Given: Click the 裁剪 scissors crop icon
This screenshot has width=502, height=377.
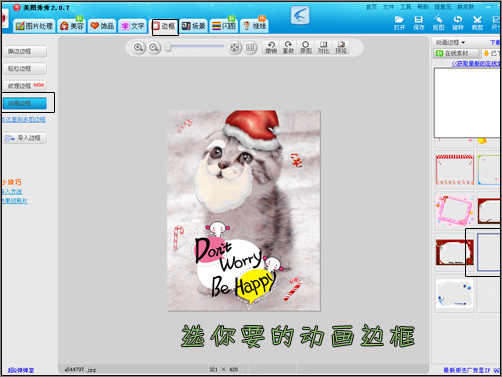Looking at the screenshot, I should pyautogui.click(x=477, y=23).
